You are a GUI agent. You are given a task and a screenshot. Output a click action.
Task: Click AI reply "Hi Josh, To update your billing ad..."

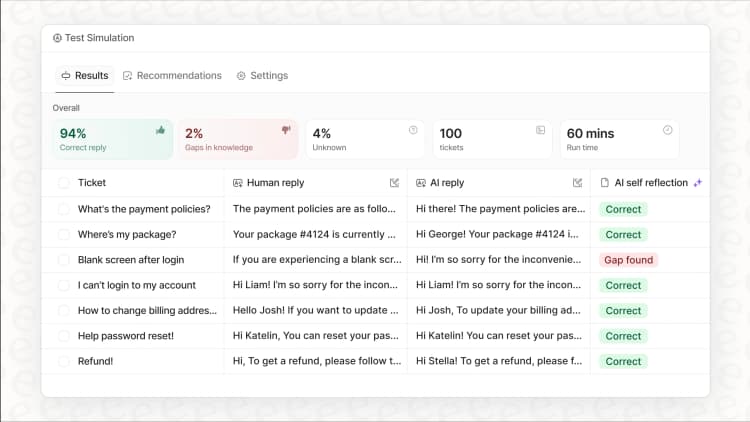498,310
